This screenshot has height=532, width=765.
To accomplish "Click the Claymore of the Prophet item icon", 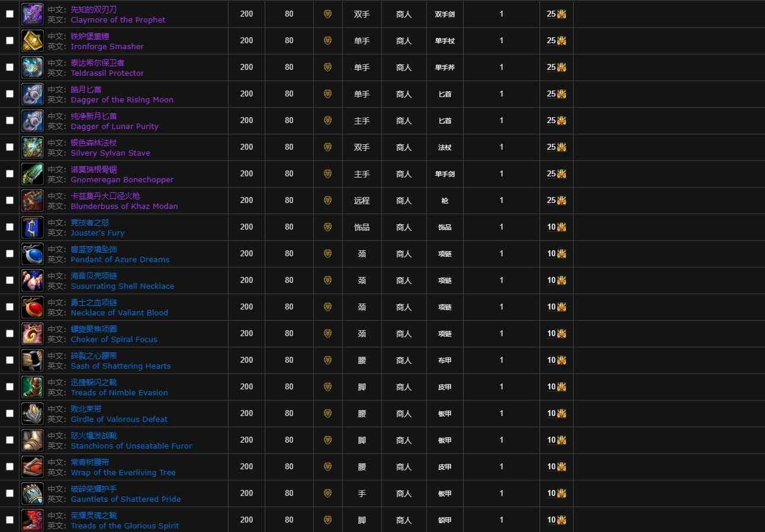I will coord(33,14).
